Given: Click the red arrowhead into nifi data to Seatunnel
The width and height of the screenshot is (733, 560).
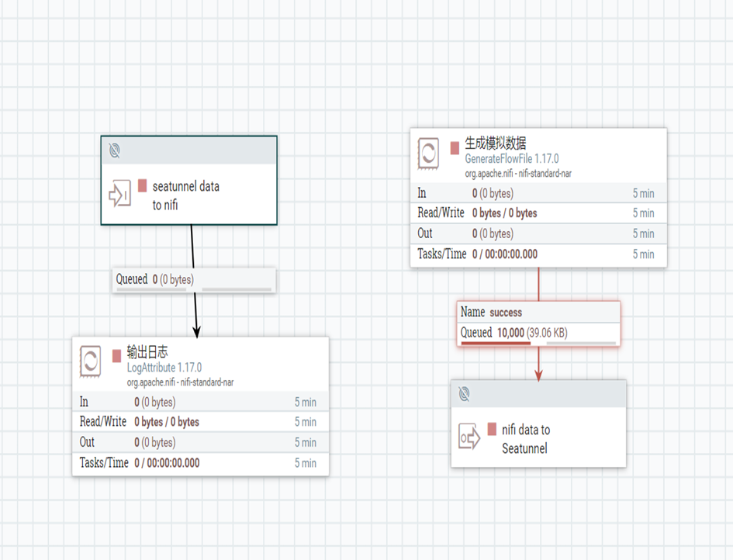Looking at the screenshot, I should pos(538,375).
